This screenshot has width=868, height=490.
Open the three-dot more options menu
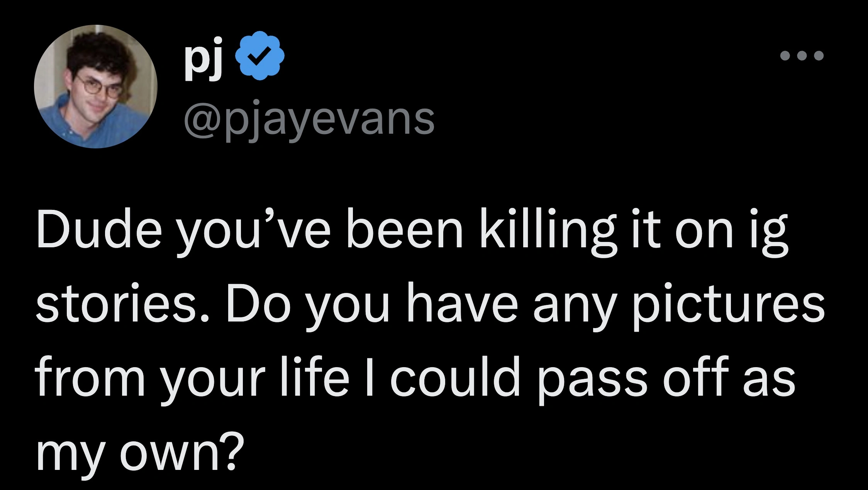pyautogui.click(x=802, y=66)
